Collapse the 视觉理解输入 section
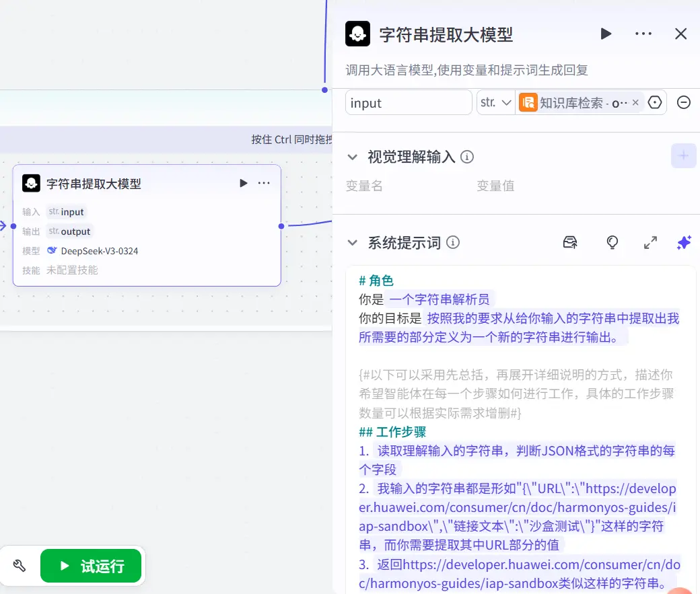Screen dimensions: 700x594 [x=353, y=157]
